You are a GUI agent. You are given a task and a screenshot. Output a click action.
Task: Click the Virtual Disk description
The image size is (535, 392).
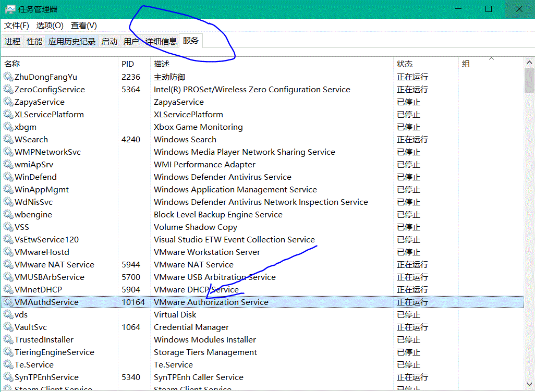tap(175, 314)
